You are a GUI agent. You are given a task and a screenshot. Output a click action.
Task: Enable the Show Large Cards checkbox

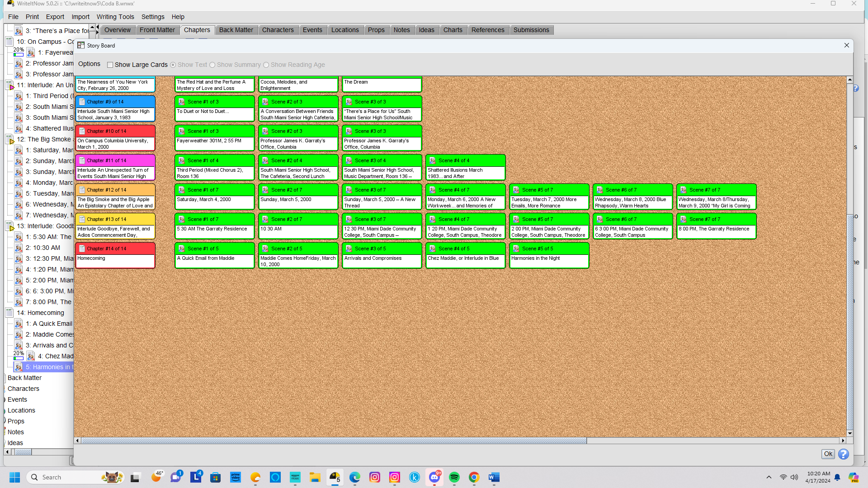[110, 65]
